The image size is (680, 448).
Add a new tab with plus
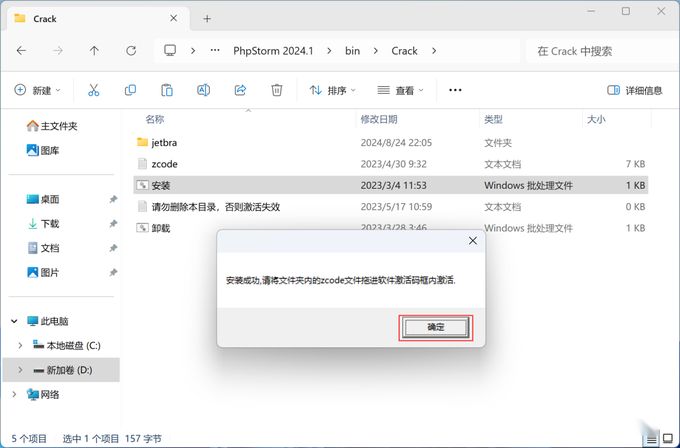(207, 19)
